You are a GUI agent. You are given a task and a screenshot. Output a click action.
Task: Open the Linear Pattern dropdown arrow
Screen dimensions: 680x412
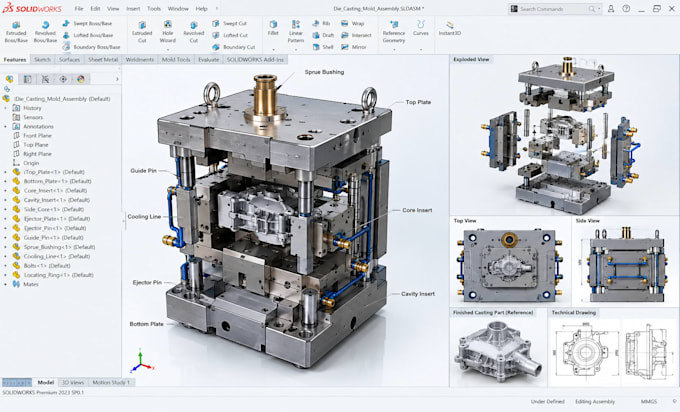coord(296,49)
